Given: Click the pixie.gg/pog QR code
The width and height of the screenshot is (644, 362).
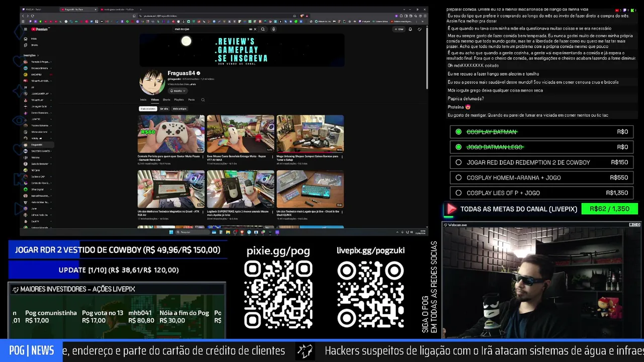Looking at the screenshot, I should coord(278,295).
